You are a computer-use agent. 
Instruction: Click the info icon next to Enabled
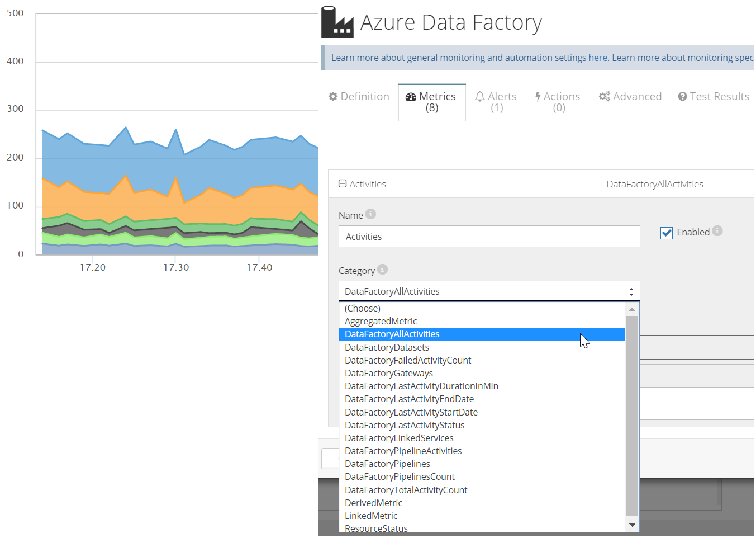coord(717,231)
